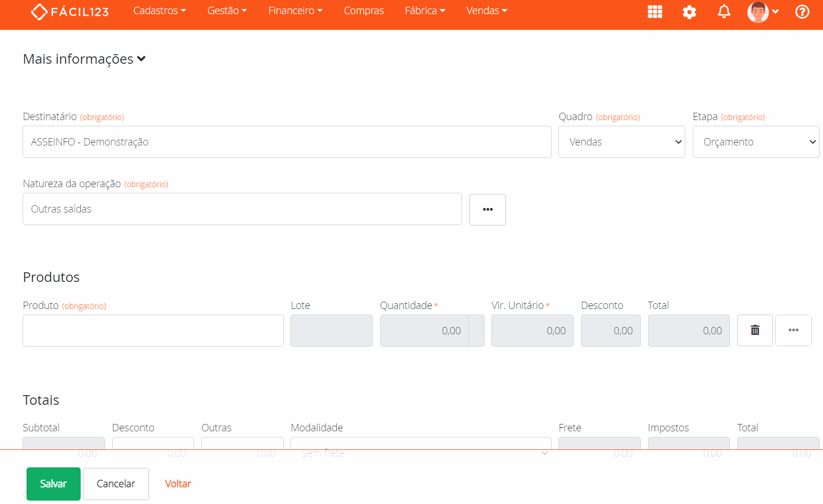
Task: Go to Compras in navigation bar
Action: click(x=364, y=11)
